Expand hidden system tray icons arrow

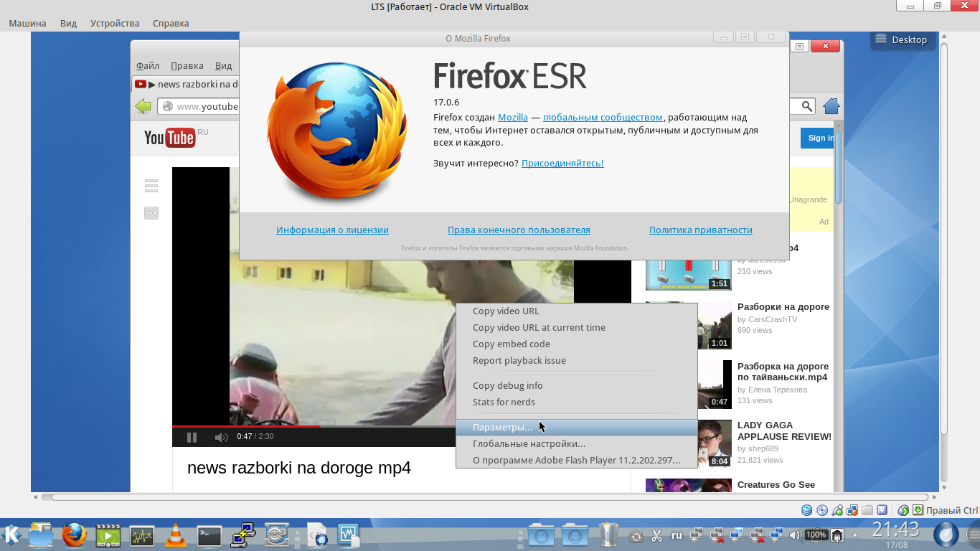[x=854, y=535]
